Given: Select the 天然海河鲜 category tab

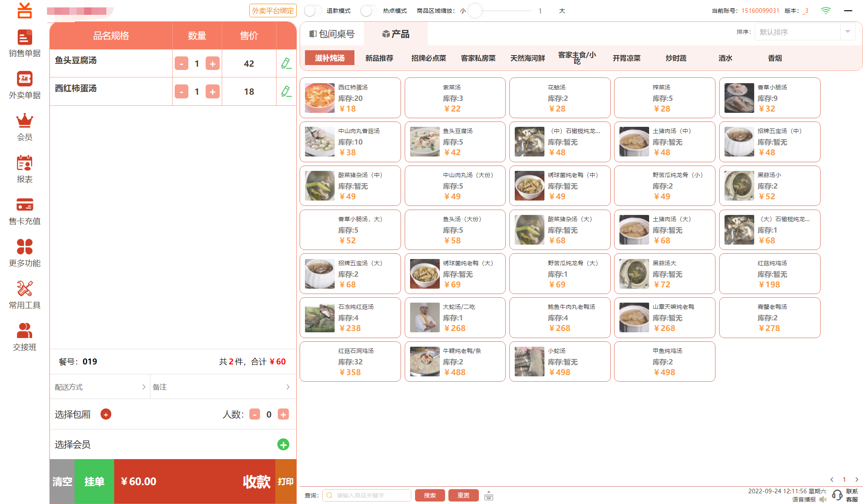Looking at the screenshot, I should pyautogui.click(x=528, y=58).
